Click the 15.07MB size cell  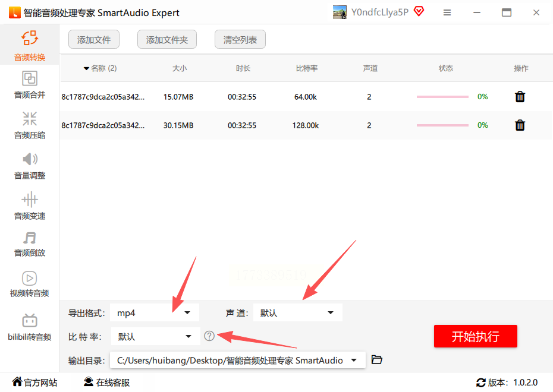[178, 97]
